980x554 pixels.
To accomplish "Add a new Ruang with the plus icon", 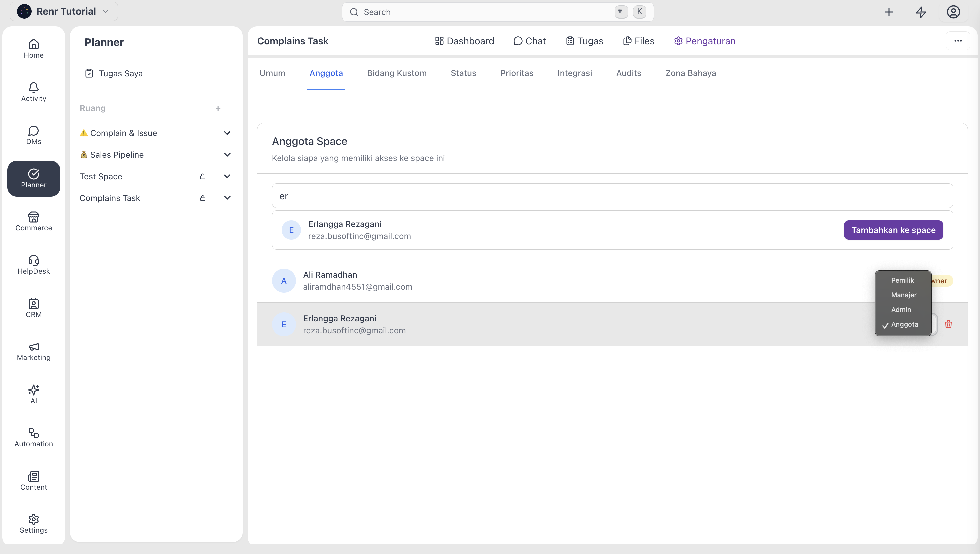I will point(218,108).
